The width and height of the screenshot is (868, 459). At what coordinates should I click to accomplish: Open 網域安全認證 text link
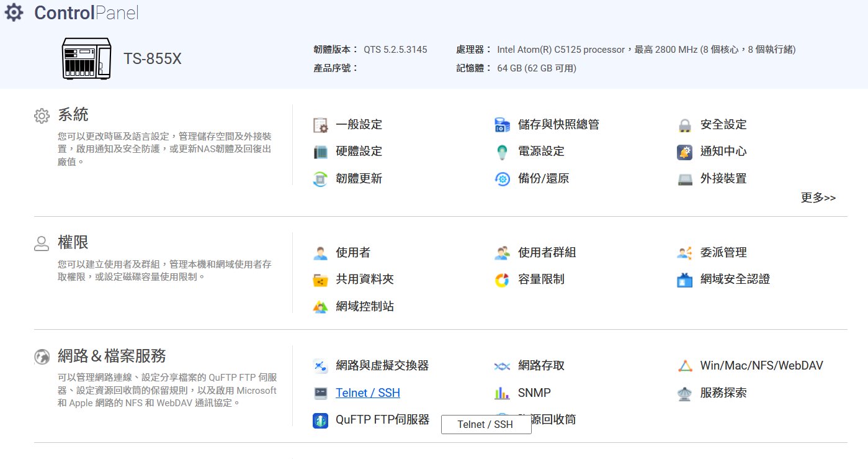click(735, 279)
